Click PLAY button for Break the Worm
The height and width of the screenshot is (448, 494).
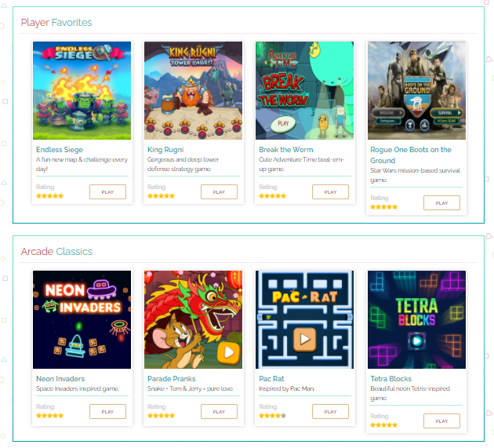[x=330, y=191]
